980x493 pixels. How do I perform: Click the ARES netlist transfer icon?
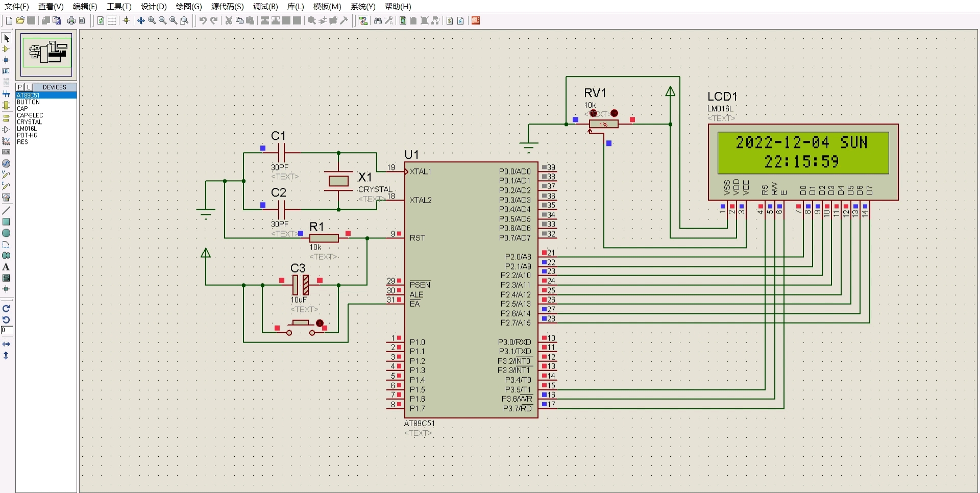[x=476, y=20]
